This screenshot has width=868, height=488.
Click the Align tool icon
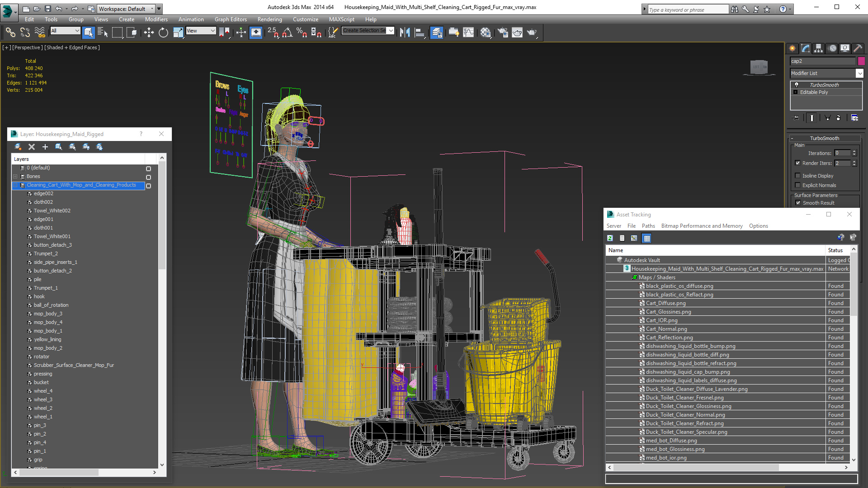420,32
